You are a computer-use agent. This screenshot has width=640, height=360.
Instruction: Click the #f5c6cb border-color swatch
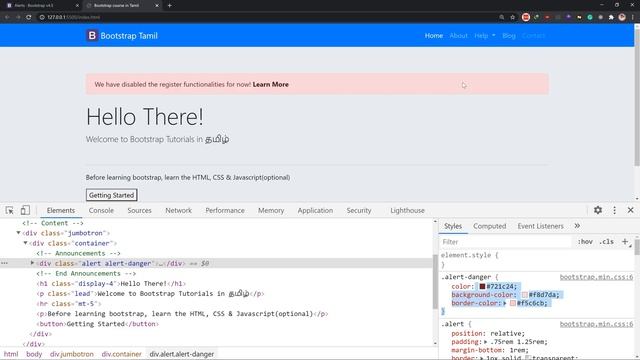pos(513,303)
